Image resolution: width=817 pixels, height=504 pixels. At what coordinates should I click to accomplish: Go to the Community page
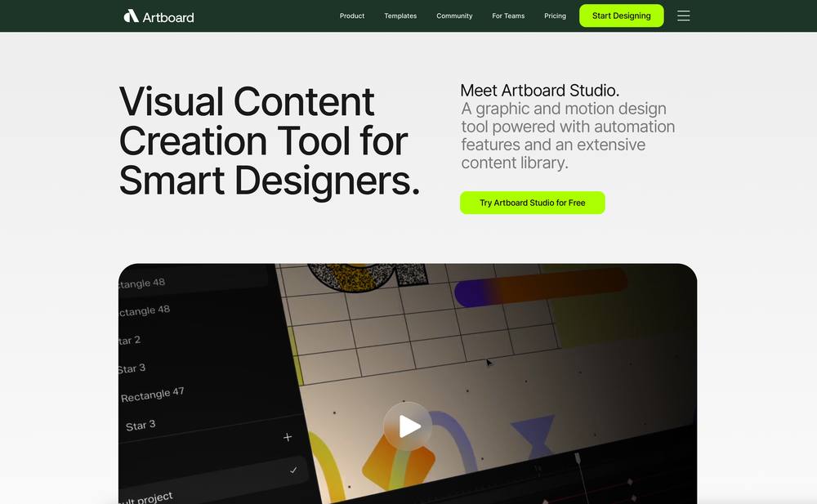(x=454, y=16)
